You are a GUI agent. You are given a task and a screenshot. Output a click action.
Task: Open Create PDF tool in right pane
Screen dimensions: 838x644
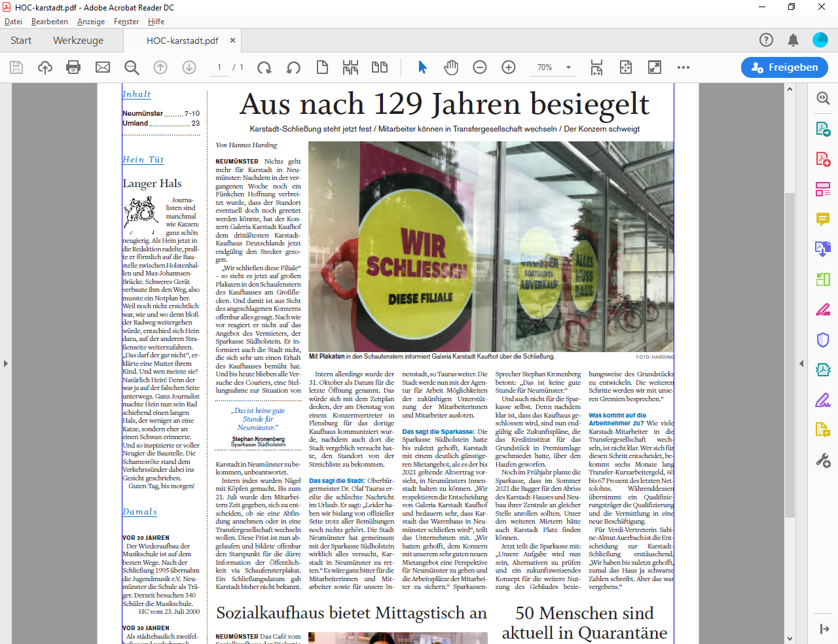coord(823,159)
